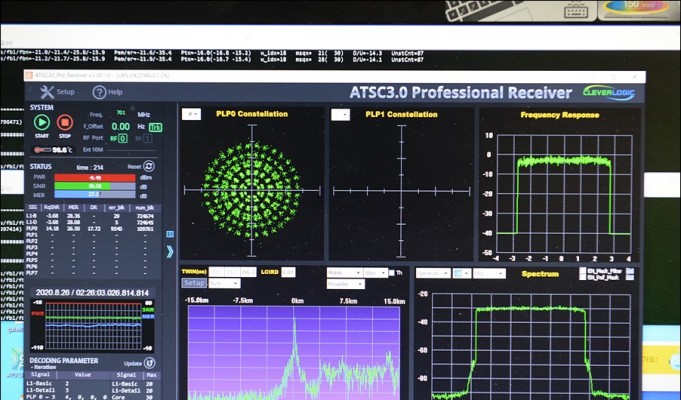This screenshot has height=400, width=681.
Task: Click the blue MER level bar
Action: click(x=95, y=195)
